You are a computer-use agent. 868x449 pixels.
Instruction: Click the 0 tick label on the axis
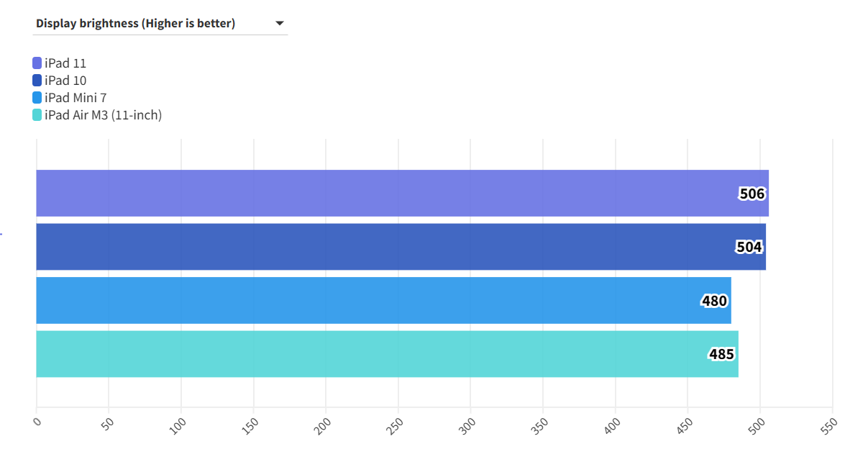tap(37, 422)
